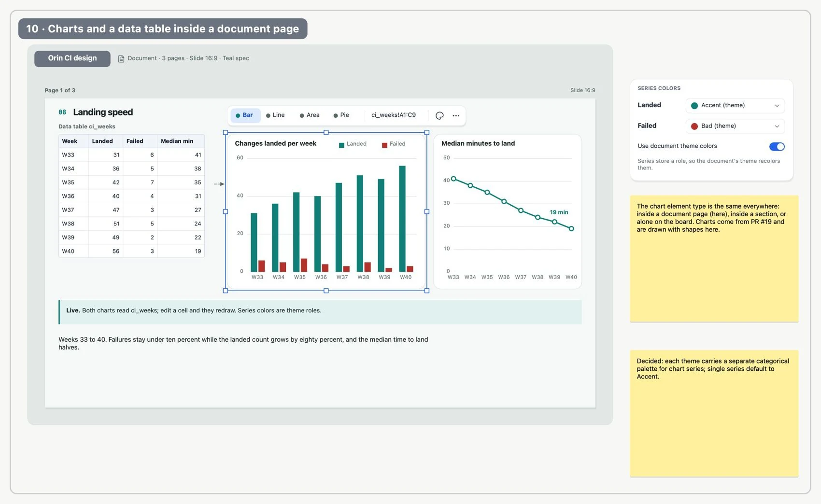This screenshot has width=821, height=504.
Task: Click the Week column header
Action: pyautogui.click(x=73, y=141)
